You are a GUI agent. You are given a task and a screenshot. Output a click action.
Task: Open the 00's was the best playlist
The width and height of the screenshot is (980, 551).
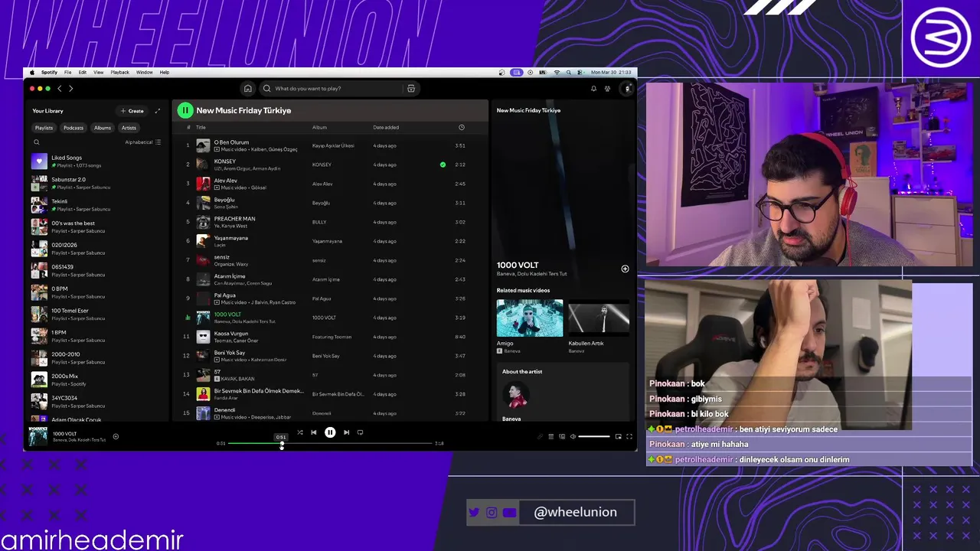click(96, 227)
